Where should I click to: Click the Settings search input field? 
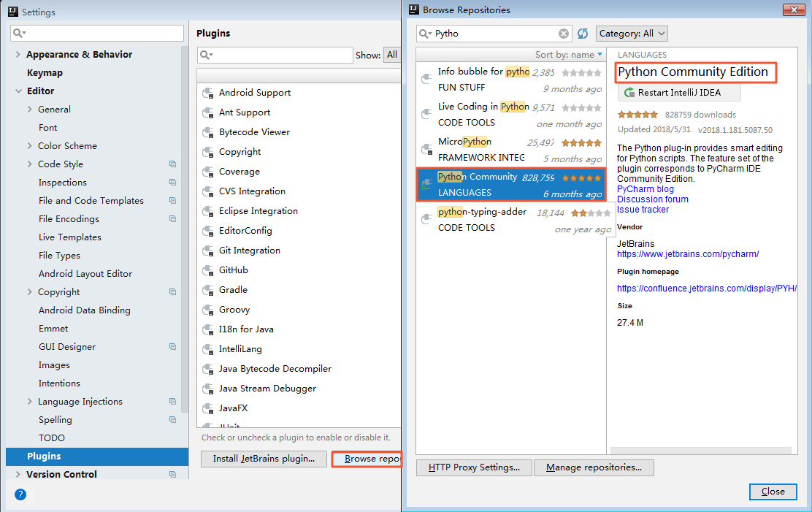coord(97,33)
